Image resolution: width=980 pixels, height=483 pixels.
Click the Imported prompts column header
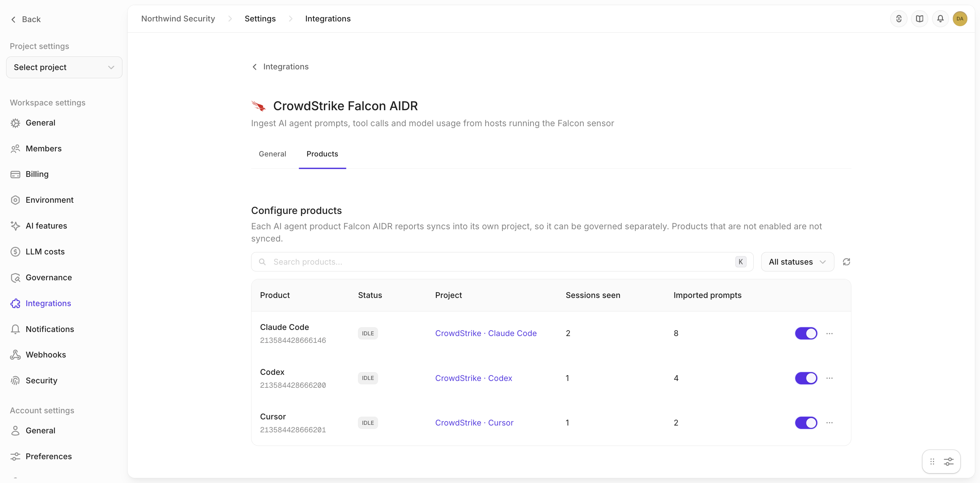click(x=707, y=295)
